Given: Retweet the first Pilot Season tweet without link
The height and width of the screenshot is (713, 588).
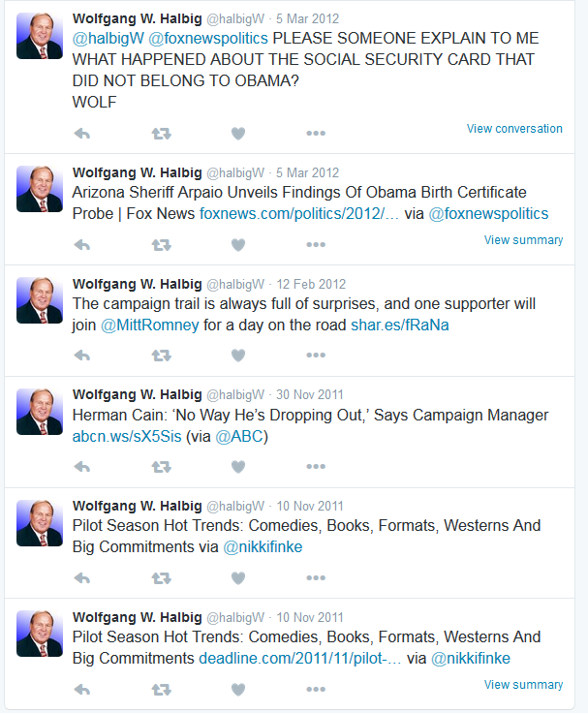Looking at the screenshot, I should tap(161, 578).
